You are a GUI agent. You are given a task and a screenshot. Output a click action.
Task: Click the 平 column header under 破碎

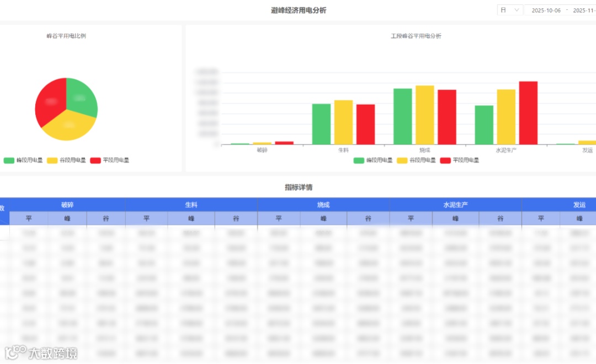[29, 218]
